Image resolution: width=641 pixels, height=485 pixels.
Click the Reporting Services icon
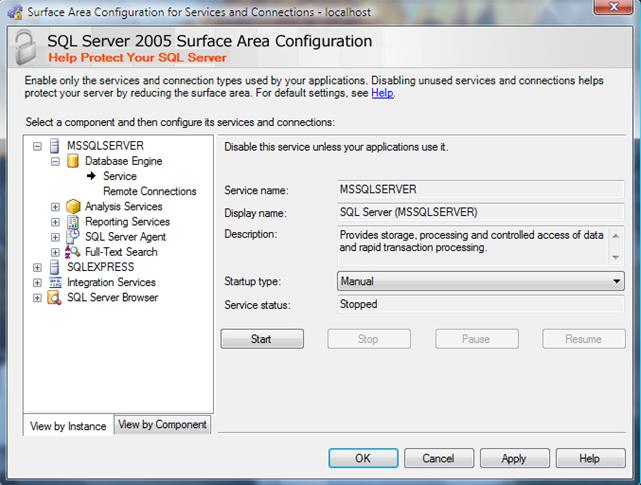pyautogui.click(x=72, y=222)
